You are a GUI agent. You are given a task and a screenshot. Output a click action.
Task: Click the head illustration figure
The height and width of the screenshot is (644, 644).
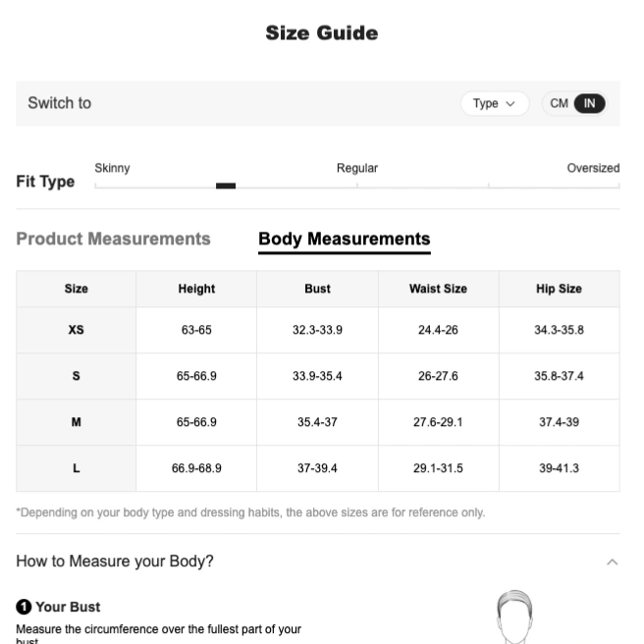514,617
